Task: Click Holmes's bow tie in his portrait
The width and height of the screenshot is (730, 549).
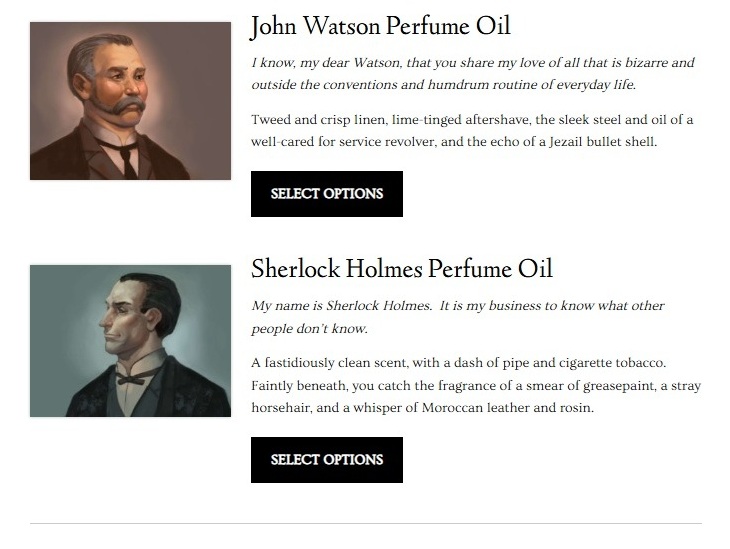Action: [136, 377]
